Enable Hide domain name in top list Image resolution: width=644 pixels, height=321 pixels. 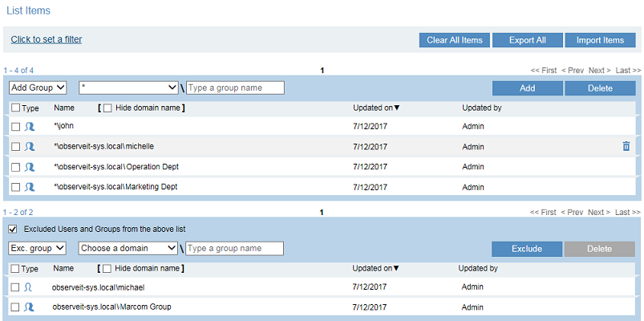tap(107, 108)
